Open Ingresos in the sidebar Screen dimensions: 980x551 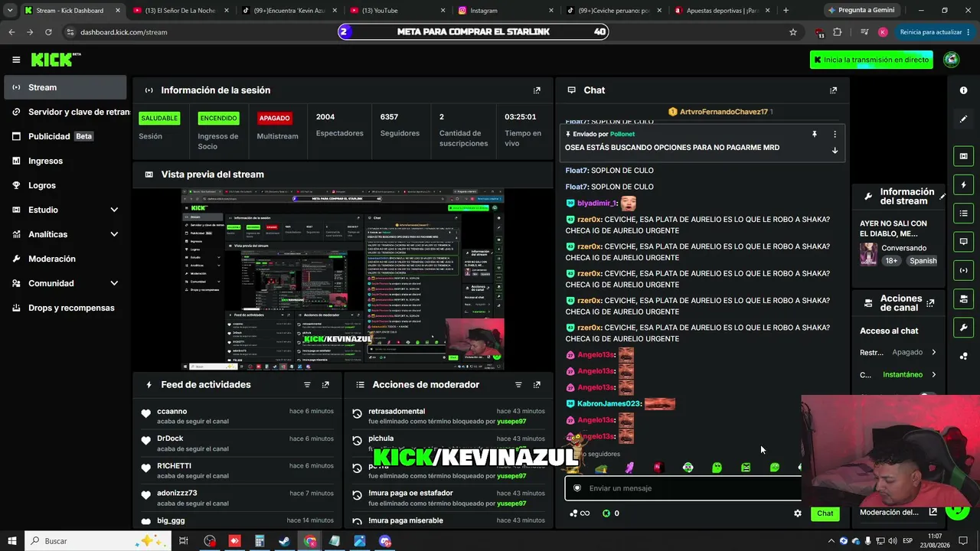(x=65, y=161)
